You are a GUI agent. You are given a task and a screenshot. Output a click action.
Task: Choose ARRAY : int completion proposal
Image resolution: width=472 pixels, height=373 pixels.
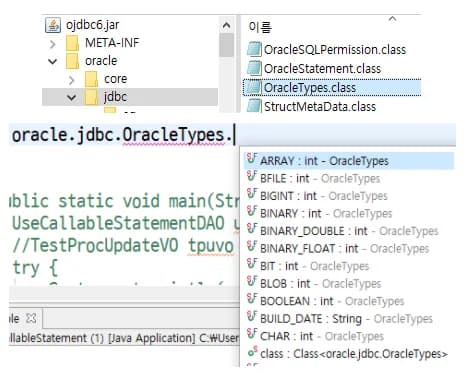349,161
